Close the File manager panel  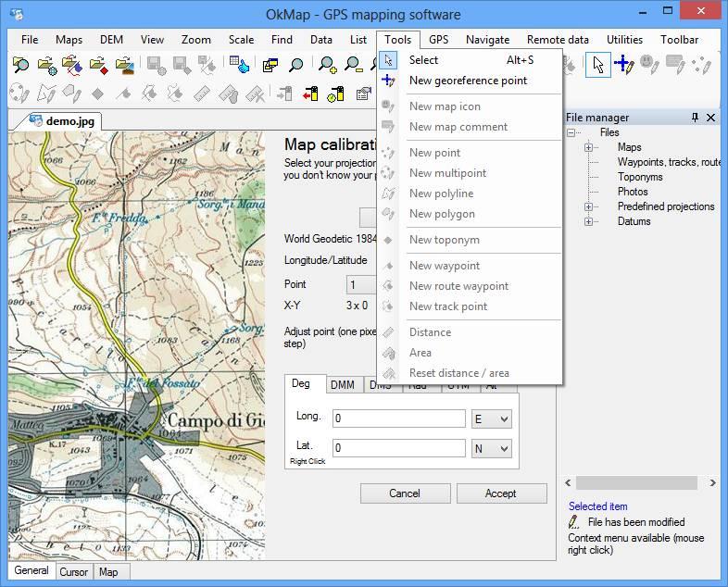tap(711, 118)
